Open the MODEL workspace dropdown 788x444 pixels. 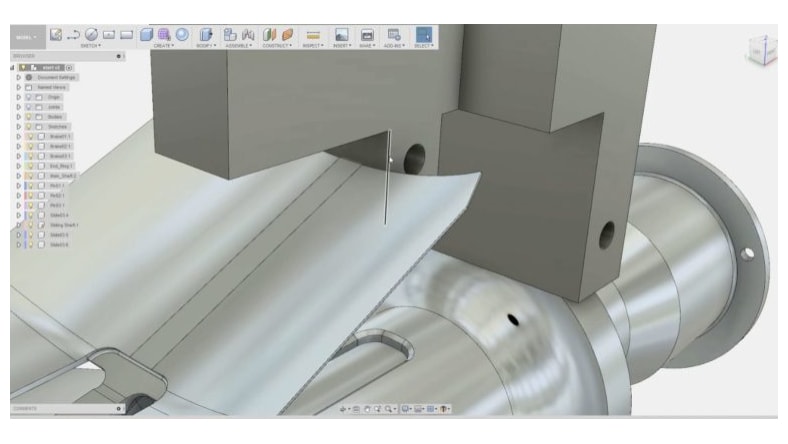pos(24,34)
